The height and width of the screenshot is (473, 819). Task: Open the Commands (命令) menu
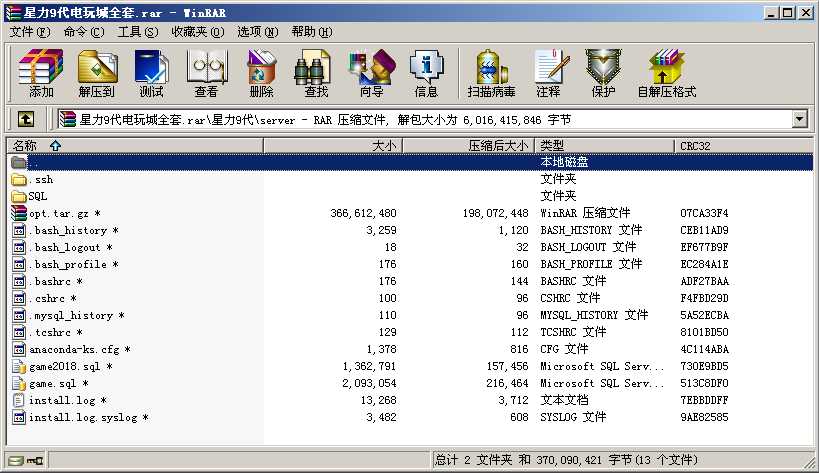click(x=84, y=32)
